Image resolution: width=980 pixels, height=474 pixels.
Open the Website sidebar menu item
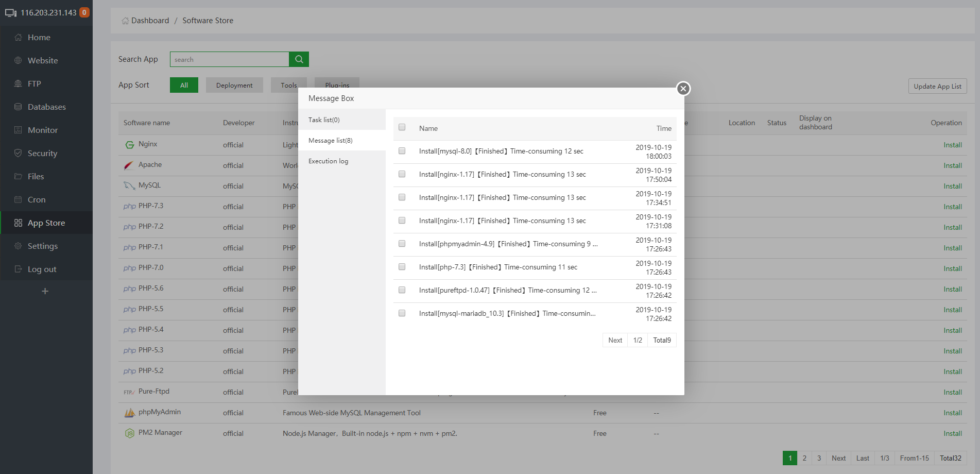pyautogui.click(x=46, y=61)
